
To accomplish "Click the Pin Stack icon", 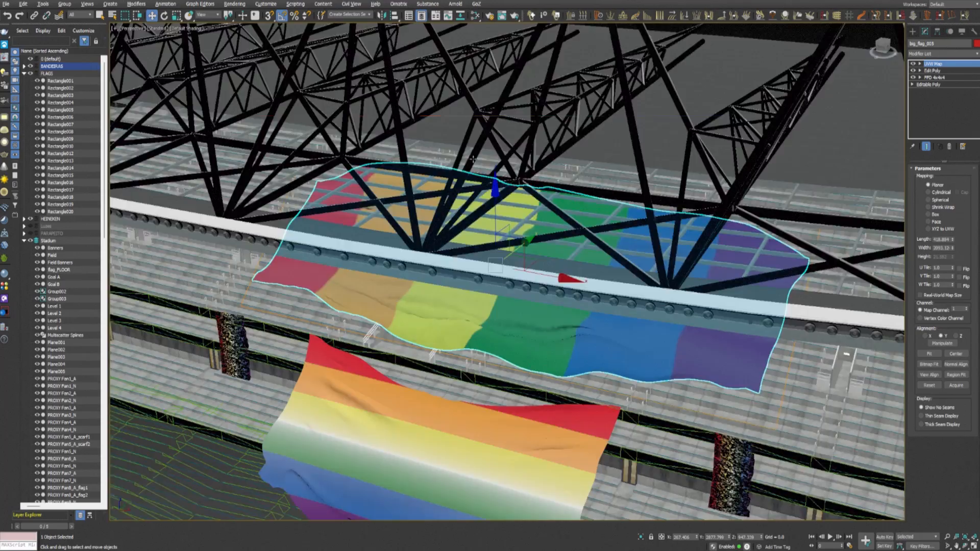I will [x=913, y=146].
